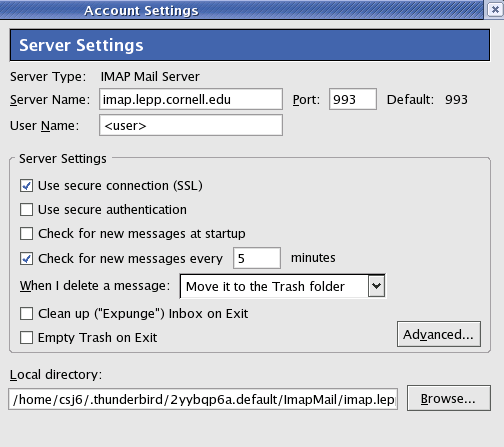Check Empty Trash on Exit option
The image size is (504, 447).
click(26, 338)
